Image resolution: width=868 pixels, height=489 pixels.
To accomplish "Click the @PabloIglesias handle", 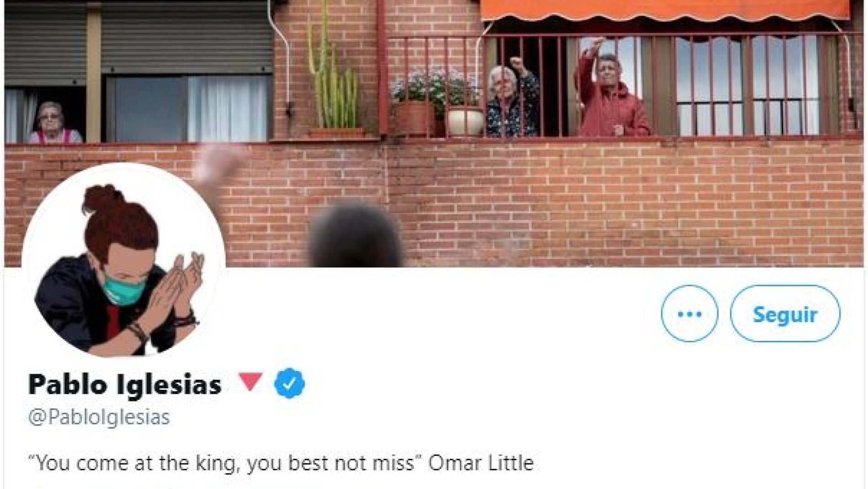I will (99, 417).
